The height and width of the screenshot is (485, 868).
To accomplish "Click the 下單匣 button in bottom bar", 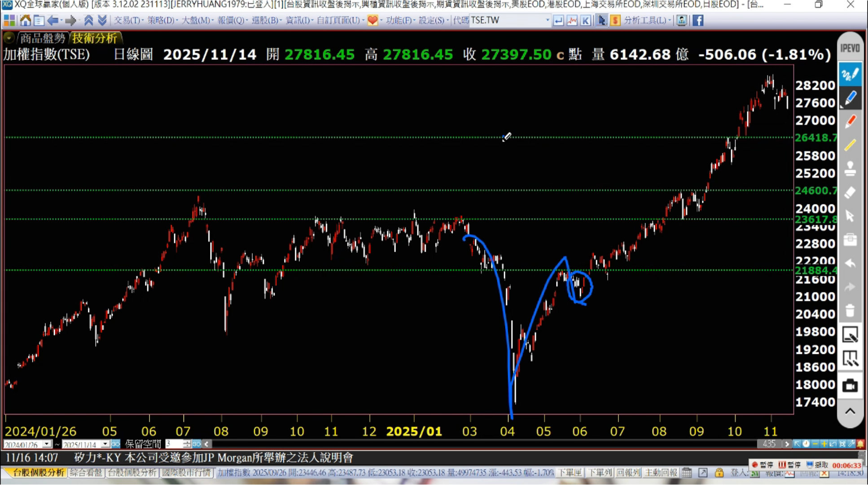I will [570, 472].
